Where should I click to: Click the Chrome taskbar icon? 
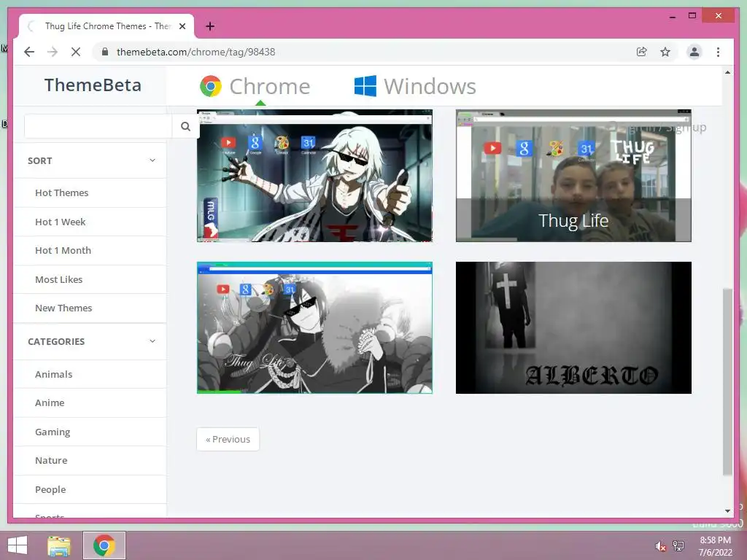[104, 545]
